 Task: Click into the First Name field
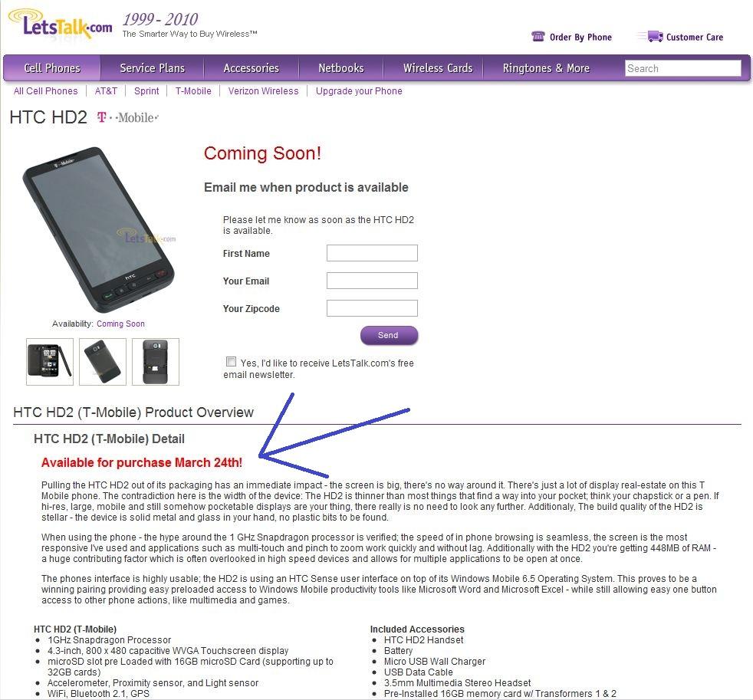[372, 253]
